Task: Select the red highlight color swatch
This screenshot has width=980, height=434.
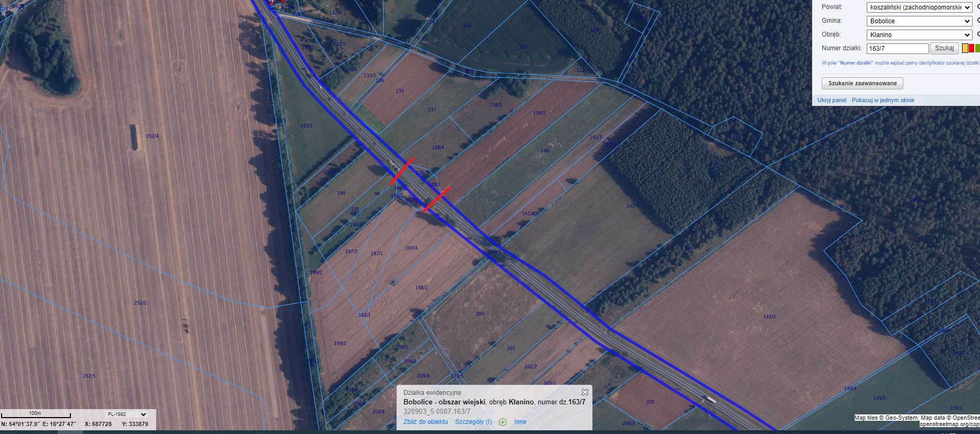Action: click(972, 48)
